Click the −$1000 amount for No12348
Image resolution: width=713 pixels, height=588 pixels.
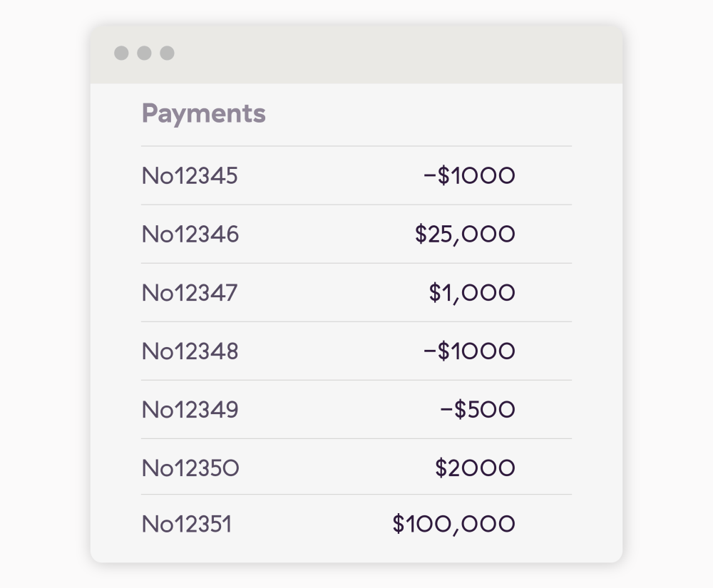tap(469, 351)
